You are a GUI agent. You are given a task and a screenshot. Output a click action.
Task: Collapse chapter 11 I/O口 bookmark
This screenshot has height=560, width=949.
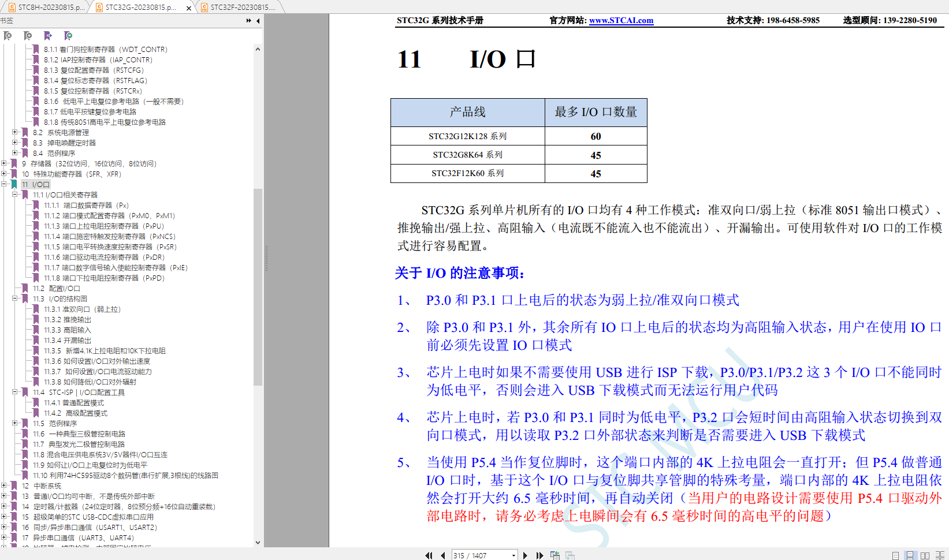[4, 184]
